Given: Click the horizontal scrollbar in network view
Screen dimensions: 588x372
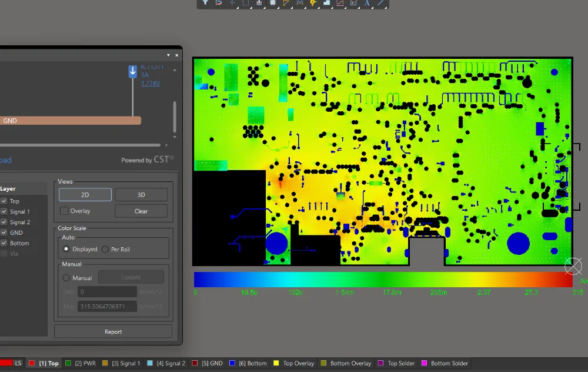Looking at the screenshot, I should coord(80,145).
